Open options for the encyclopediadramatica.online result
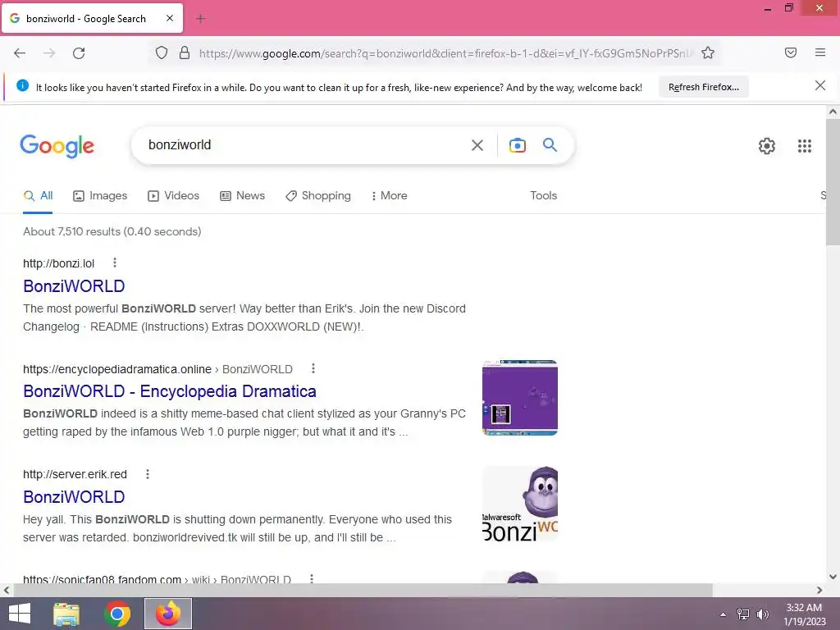Viewport: 840px width, 630px height. [313, 368]
